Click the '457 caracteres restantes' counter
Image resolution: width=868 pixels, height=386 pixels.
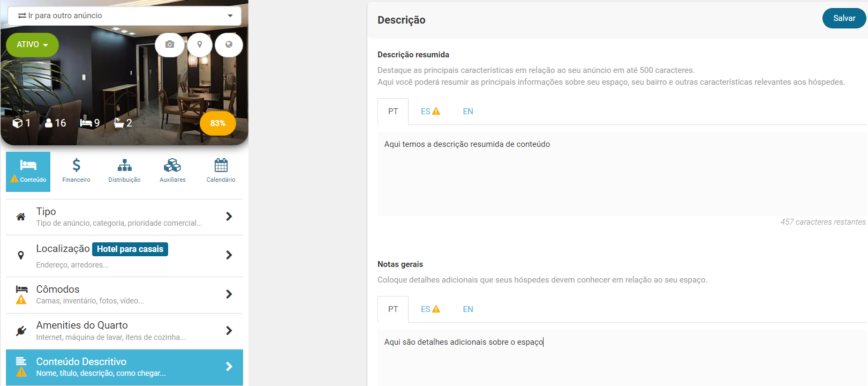coord(823,222)
